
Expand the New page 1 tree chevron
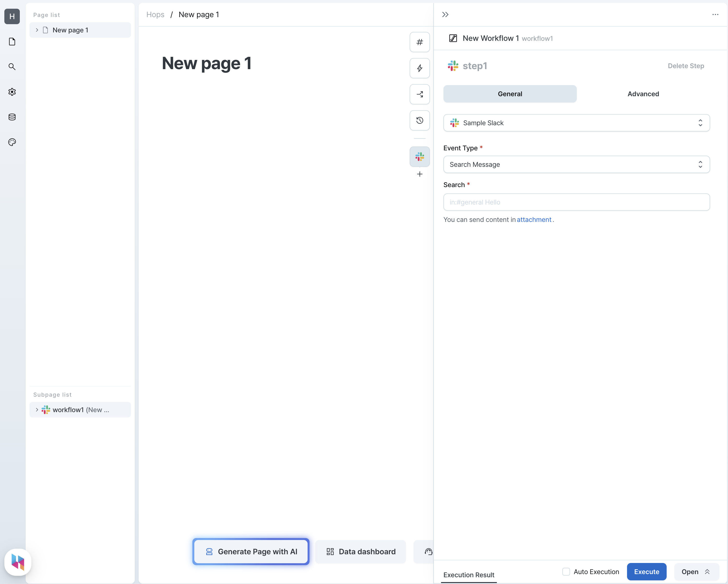pyautogui.click(x=37, y=30)
